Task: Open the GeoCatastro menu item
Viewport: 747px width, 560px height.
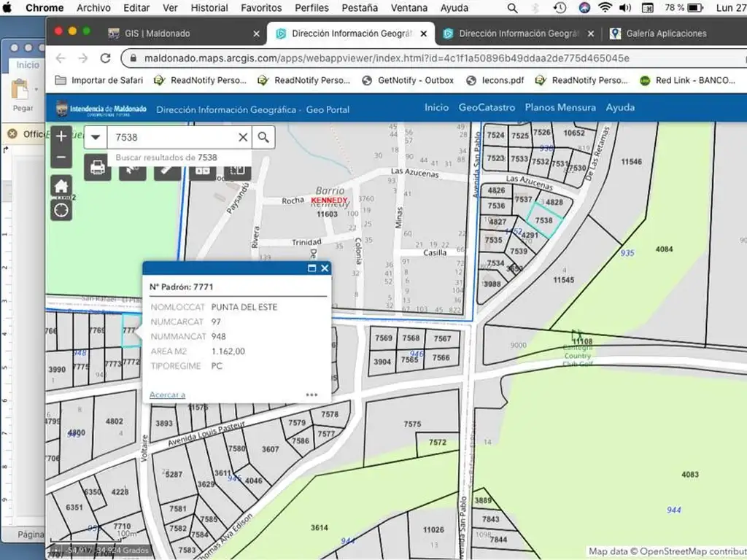Action: coord(487,108)
